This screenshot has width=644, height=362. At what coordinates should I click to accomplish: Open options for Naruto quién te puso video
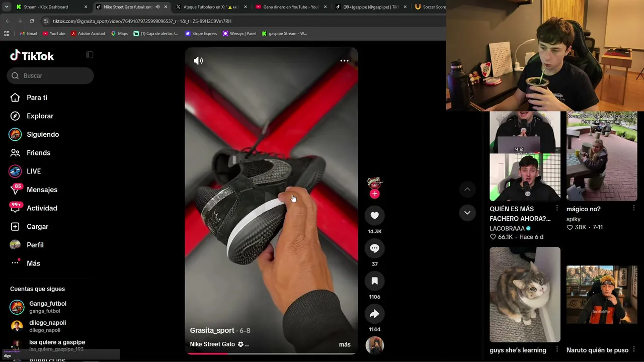click(x=634, y=349)
